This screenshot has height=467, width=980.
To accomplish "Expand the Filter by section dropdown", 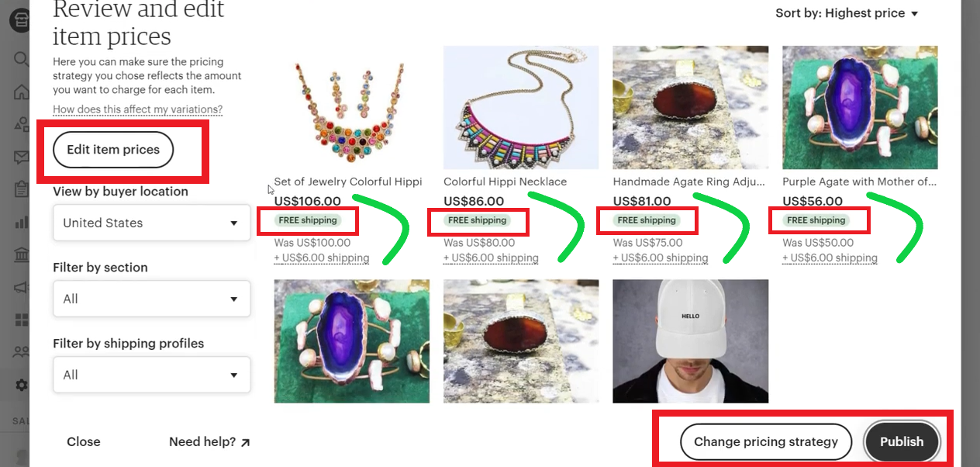I will (151, 299).
